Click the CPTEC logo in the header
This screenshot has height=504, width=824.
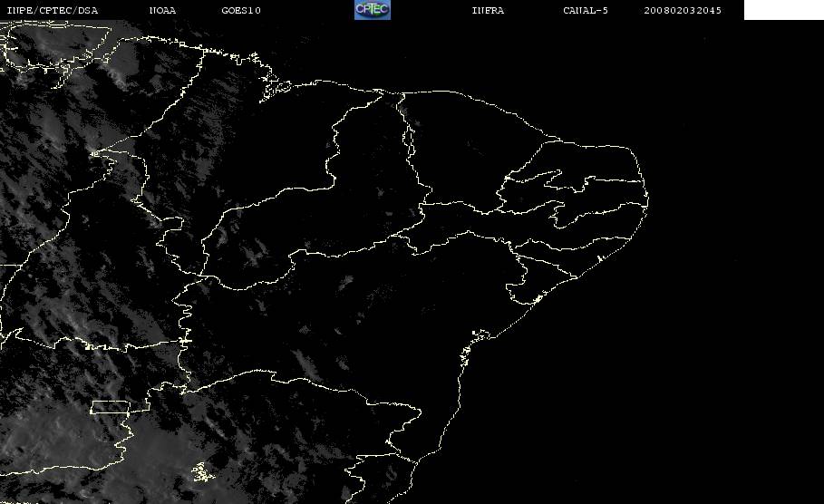(373, 9)
